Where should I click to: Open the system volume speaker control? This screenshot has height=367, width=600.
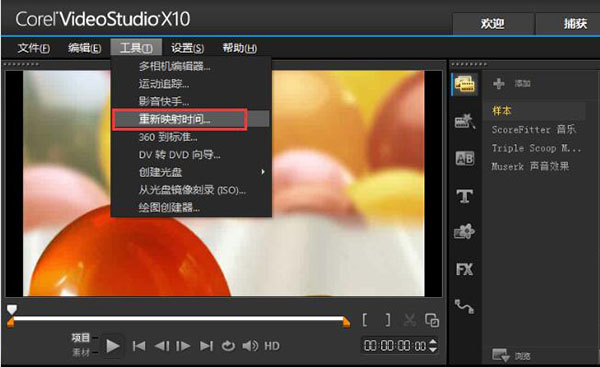250,346
